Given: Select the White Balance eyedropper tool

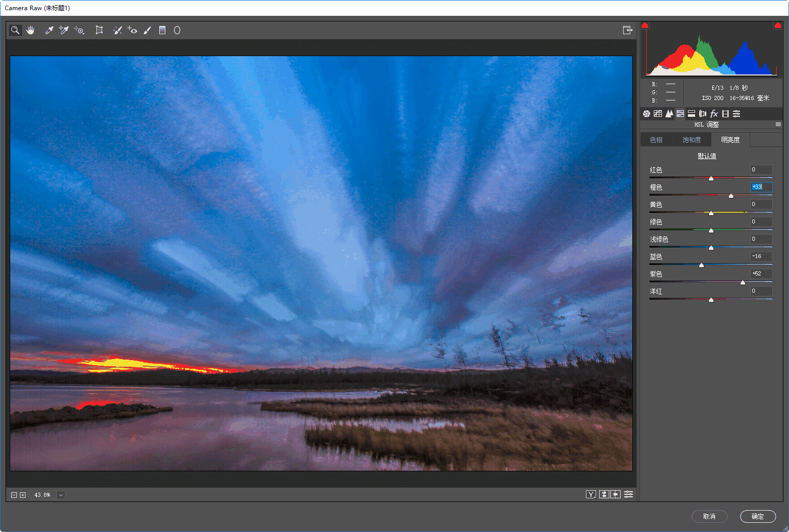Looking at the screenshot, I should [x=49, y=30].
